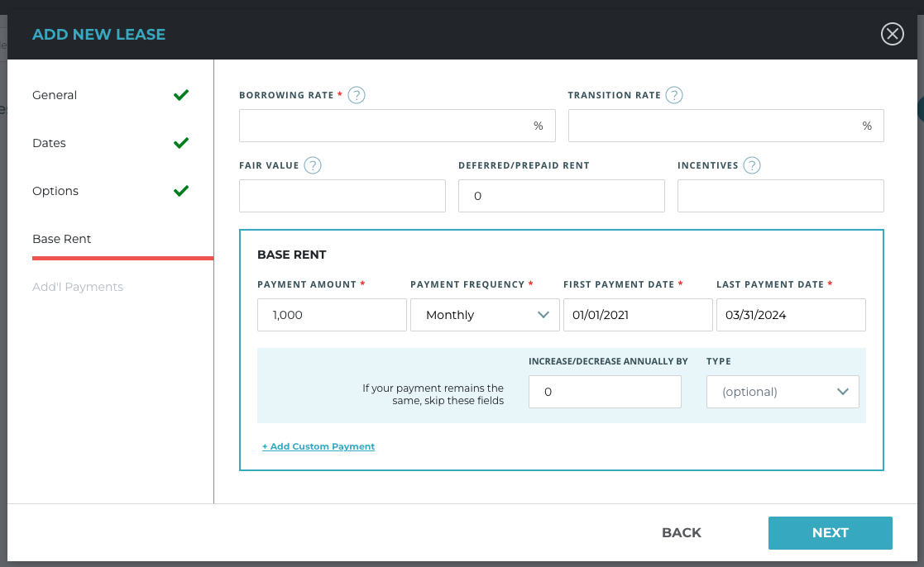Click the Transition Rate help icon
Screen dimensions: 924x567
pyautogui.click(x=674, y=95)
